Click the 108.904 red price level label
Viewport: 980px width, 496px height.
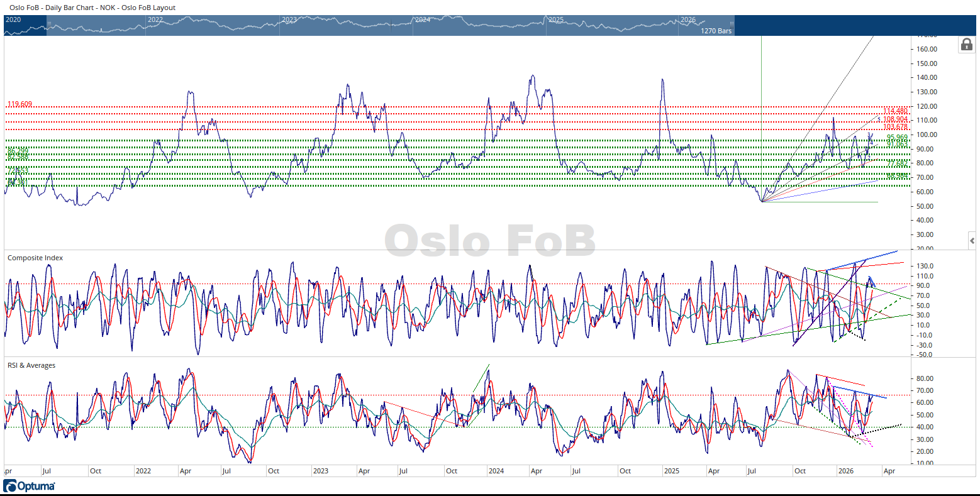tap(895, 119)
